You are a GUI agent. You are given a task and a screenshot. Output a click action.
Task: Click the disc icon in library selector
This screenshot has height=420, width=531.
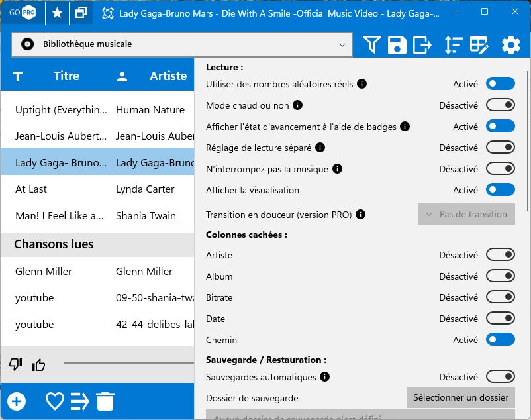tap(27, 44)
